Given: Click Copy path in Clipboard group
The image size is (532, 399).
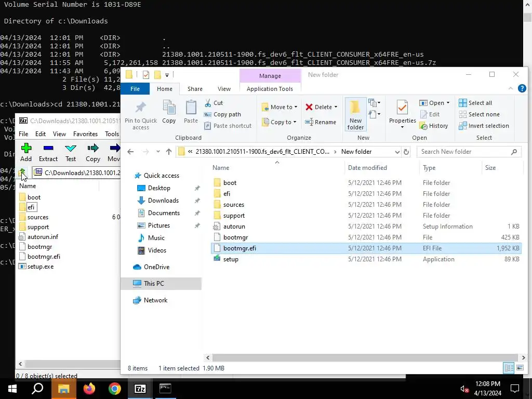Looking at the screenshot, I should tap(222, 114).
